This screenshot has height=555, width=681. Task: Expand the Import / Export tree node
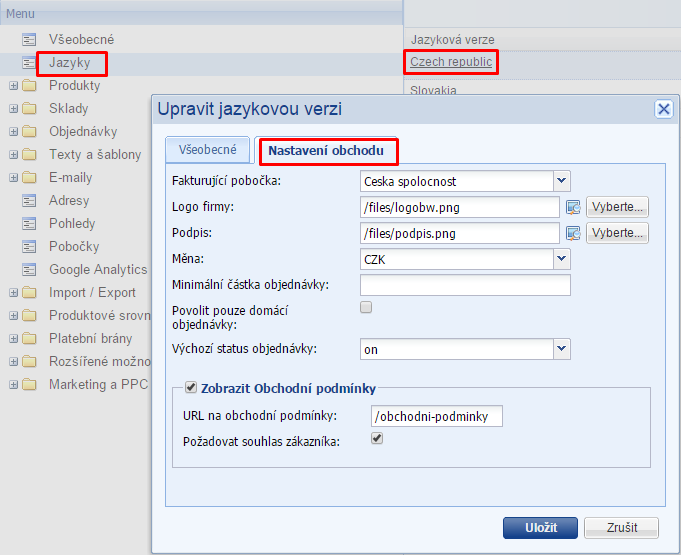[13, 293]
